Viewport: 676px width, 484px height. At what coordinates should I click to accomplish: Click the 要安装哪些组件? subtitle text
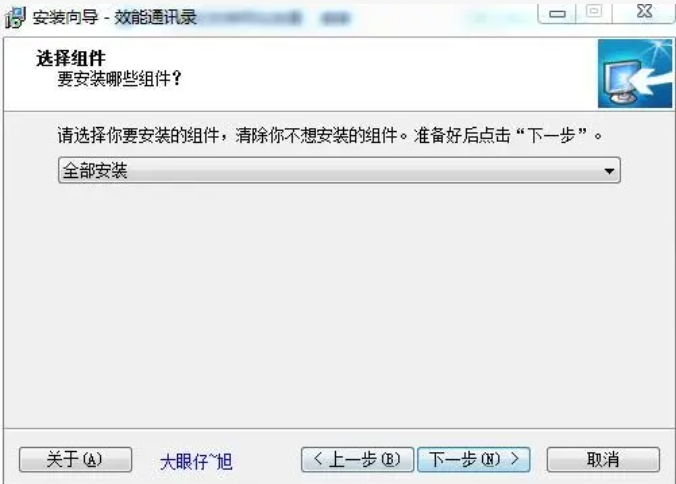tap(119, 78)
